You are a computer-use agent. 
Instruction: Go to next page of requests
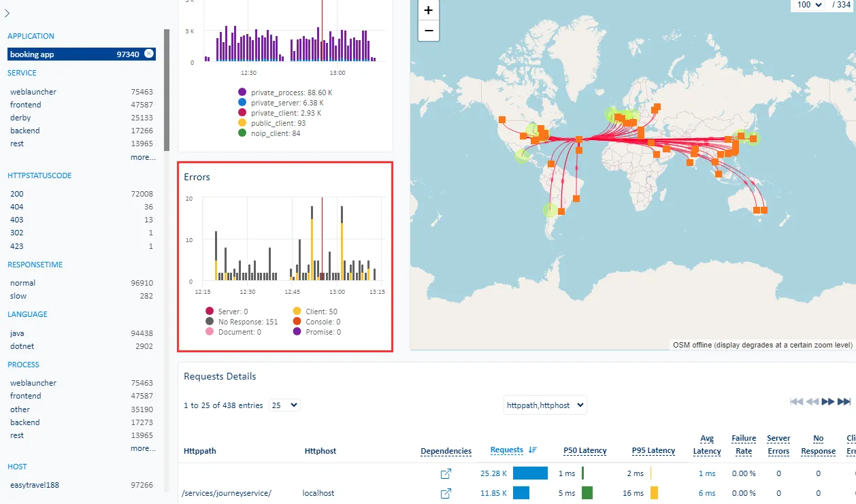coord(827,402)
